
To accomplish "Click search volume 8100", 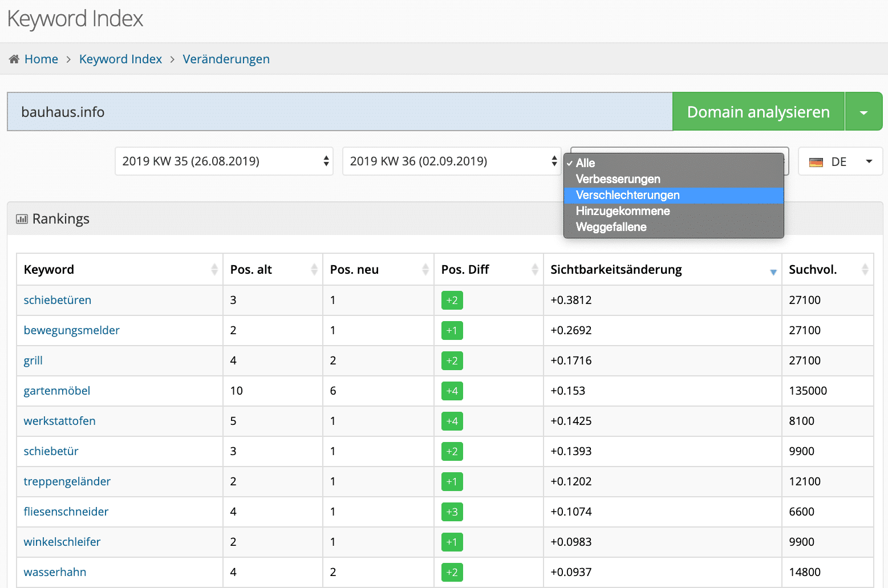I will pyautogui.click(x=802, y=421).
